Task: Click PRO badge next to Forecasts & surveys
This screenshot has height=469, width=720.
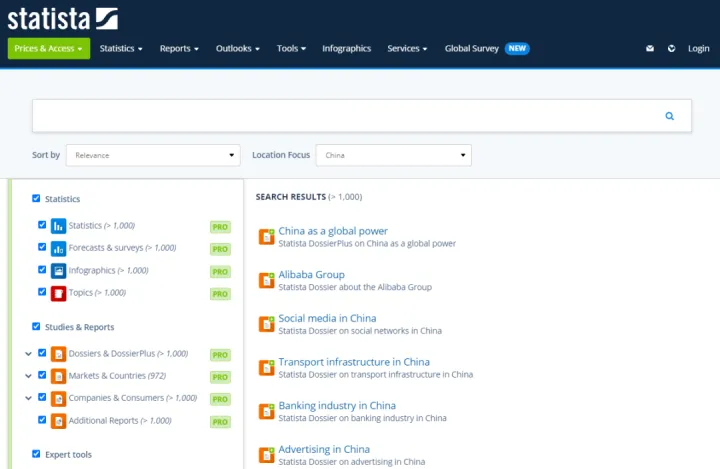Action: 220,249
